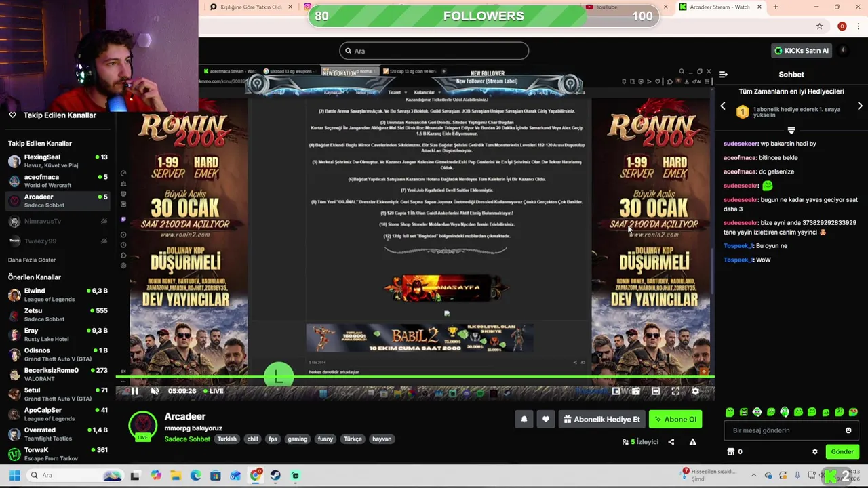Click the Ara search field on Kick
The image size is (868, 488).
(434, 51)
